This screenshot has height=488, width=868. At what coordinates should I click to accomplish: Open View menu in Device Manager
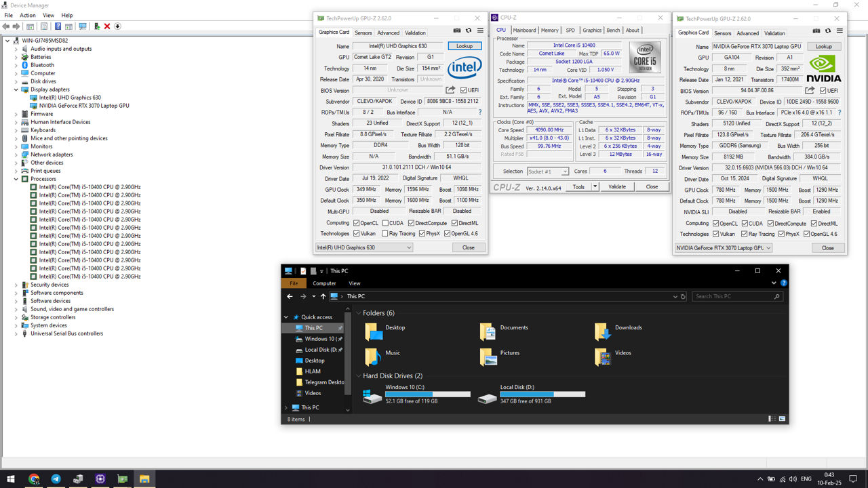point(49,15)
